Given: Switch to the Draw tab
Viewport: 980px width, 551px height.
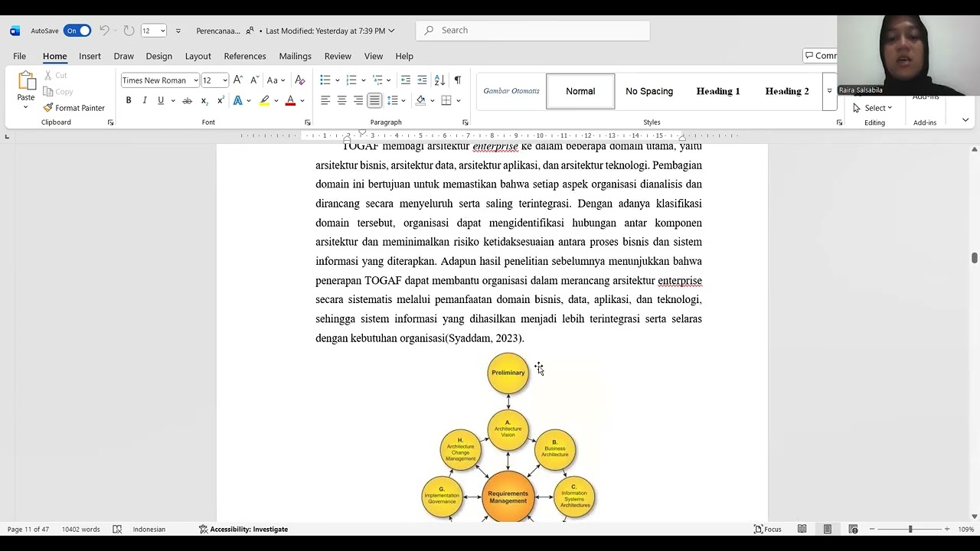Looking at the screenshot, I should click(x=123, y=56).
